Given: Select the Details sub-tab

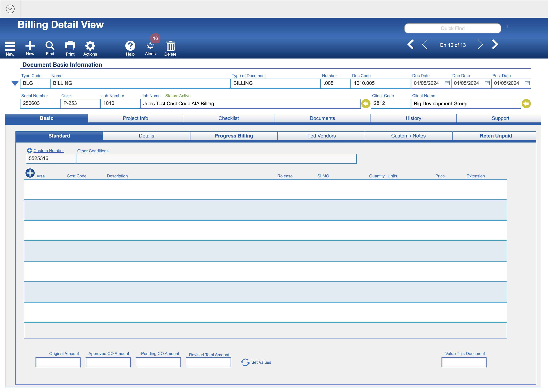Looking at the screenshot, I should point(146,136).
